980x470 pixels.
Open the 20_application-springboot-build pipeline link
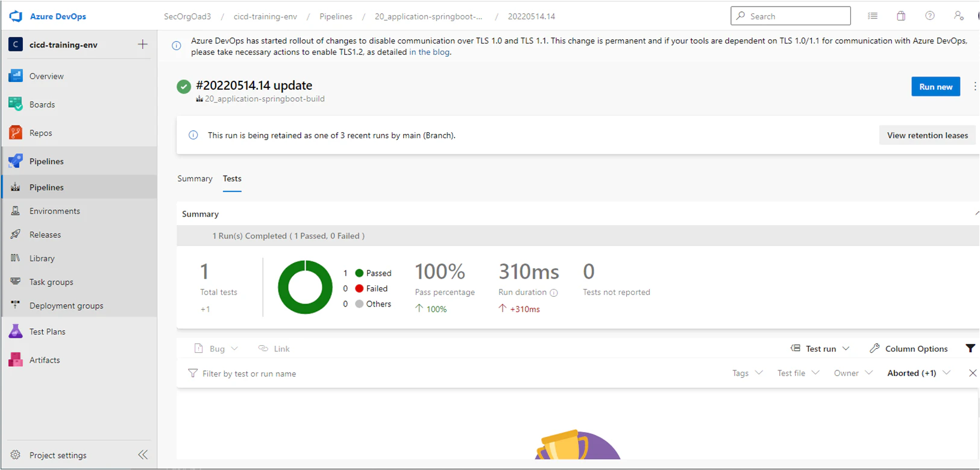click(265, 99)
